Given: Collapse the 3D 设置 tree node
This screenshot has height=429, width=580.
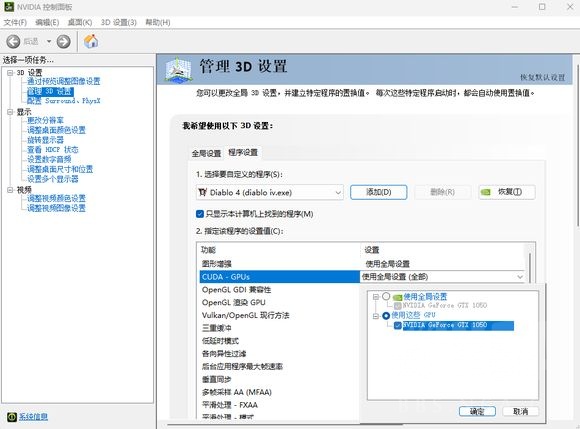Looking at the screenshot, I should tap(10, 72).
